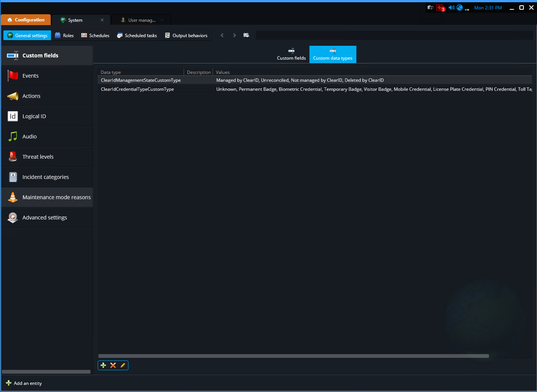Delete the data type using the red X
Screen dimensions: 537x392
pyautogui.click(x=113, y=365)
